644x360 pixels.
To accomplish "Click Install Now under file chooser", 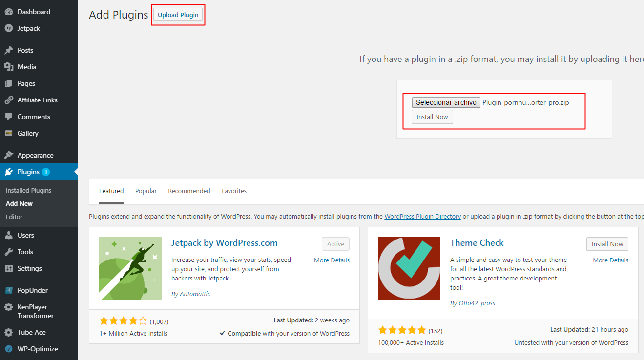I will point(432,117).
